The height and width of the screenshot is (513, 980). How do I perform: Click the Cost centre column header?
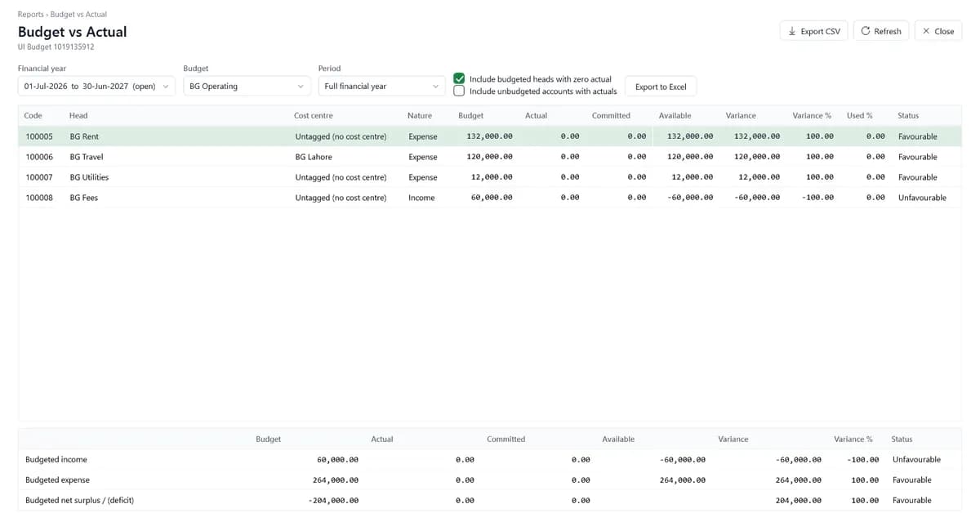point(314,115)
